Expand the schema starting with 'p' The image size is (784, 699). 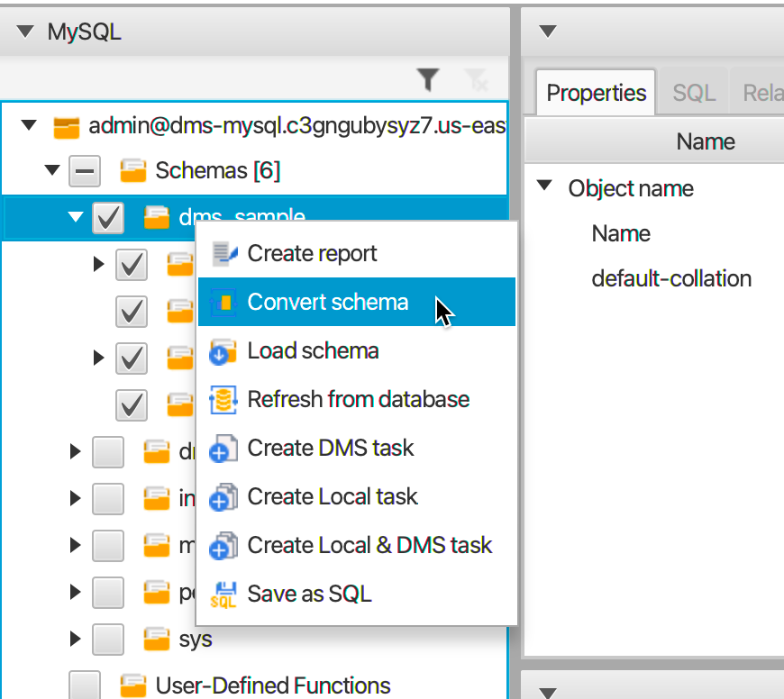coord(75,591)
